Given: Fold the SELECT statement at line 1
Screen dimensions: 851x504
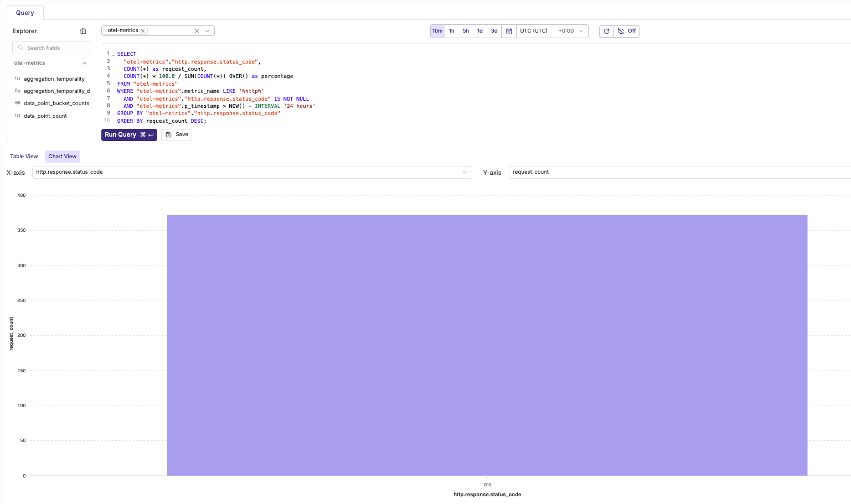Looking at the screenshot, I should [x=114, y=55].
